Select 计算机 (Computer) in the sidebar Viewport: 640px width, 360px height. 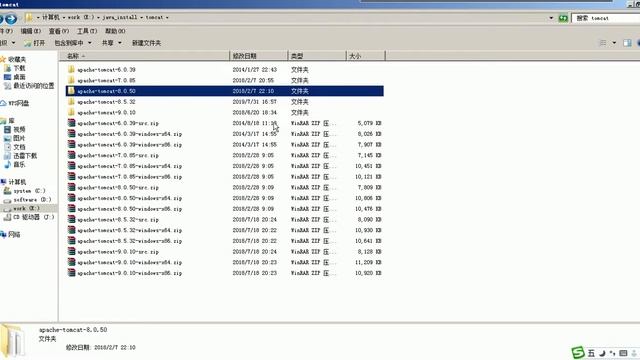coord(13,182)
